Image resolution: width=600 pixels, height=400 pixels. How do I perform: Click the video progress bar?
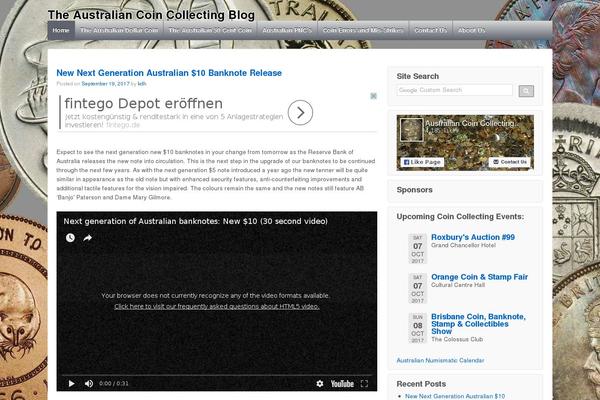(x=217, y=375)
